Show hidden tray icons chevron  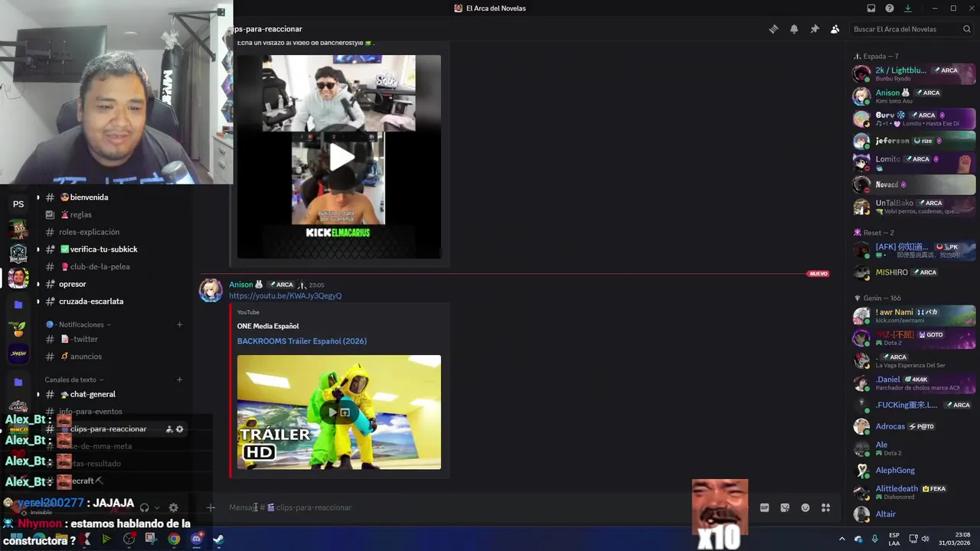point(842,539)
